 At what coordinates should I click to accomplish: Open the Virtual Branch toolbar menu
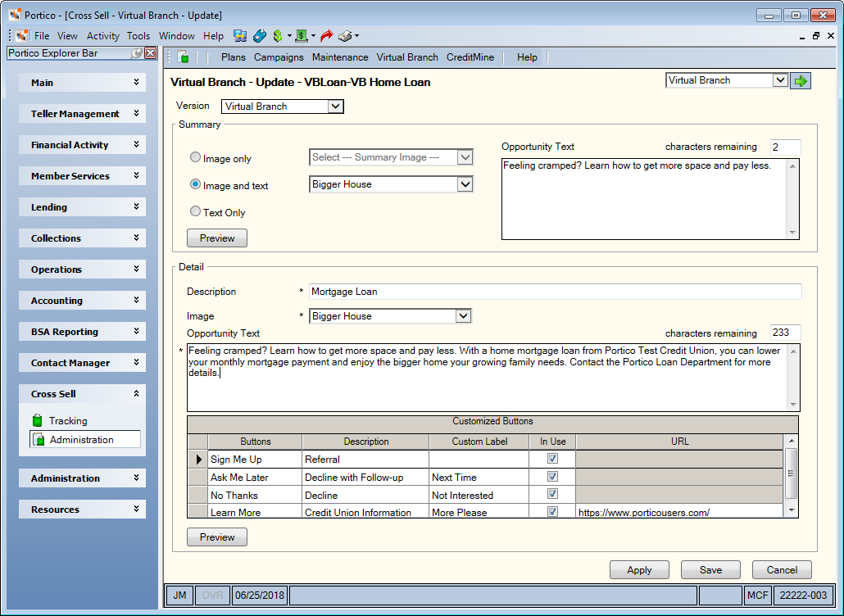407,57
